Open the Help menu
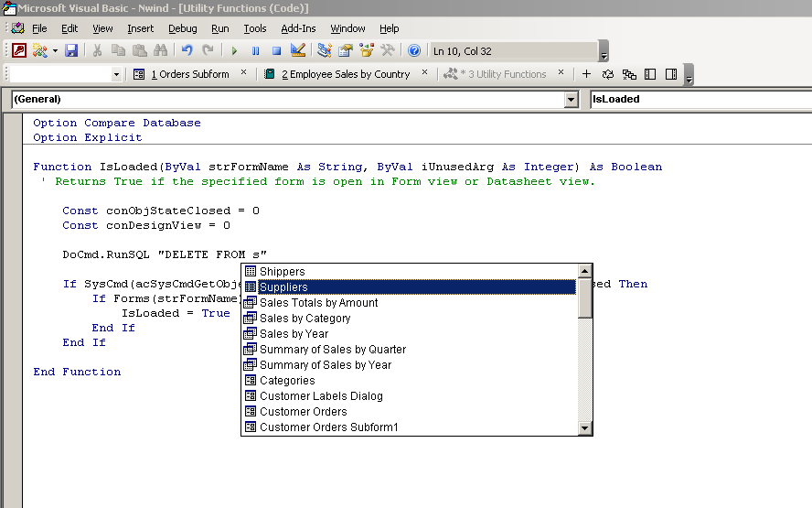Image resolution: width=812 pixels, height=508 pixels. click(x=389, y=28)
